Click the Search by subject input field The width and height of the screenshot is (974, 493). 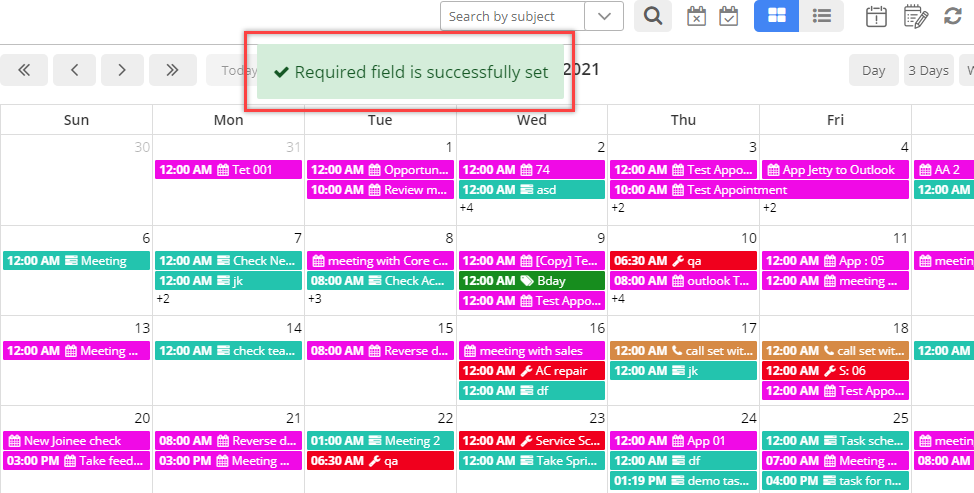pyautogui.click(x=512, y=17)
